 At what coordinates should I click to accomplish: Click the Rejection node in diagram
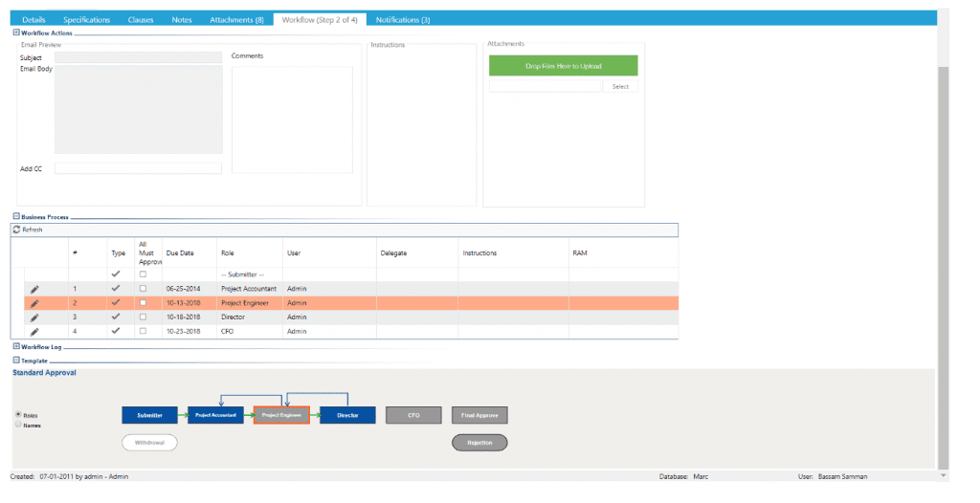coord(480,443)
